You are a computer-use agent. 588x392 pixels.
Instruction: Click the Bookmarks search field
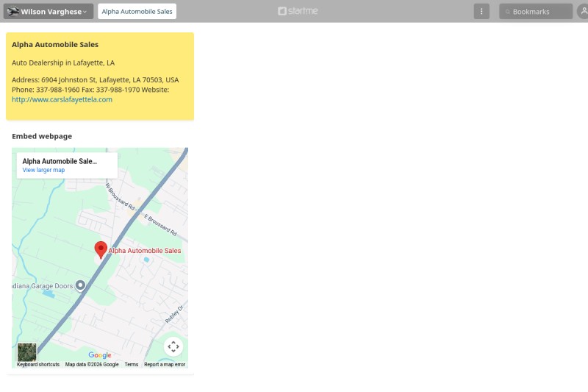[536, 12]
